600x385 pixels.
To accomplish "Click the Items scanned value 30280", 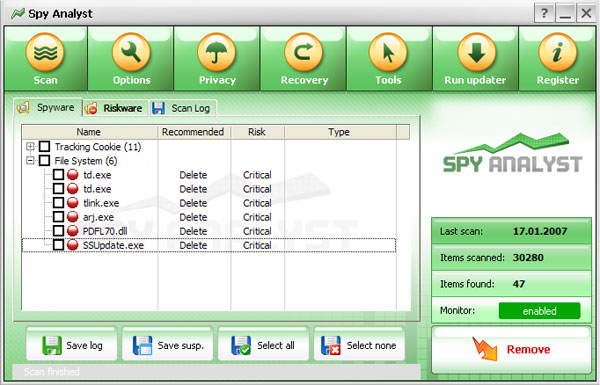I will tap(528, 258).
